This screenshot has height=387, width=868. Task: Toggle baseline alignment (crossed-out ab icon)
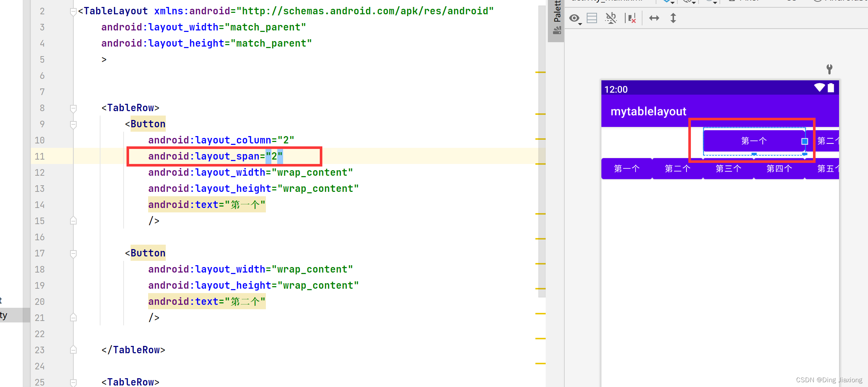coord(611,18)
